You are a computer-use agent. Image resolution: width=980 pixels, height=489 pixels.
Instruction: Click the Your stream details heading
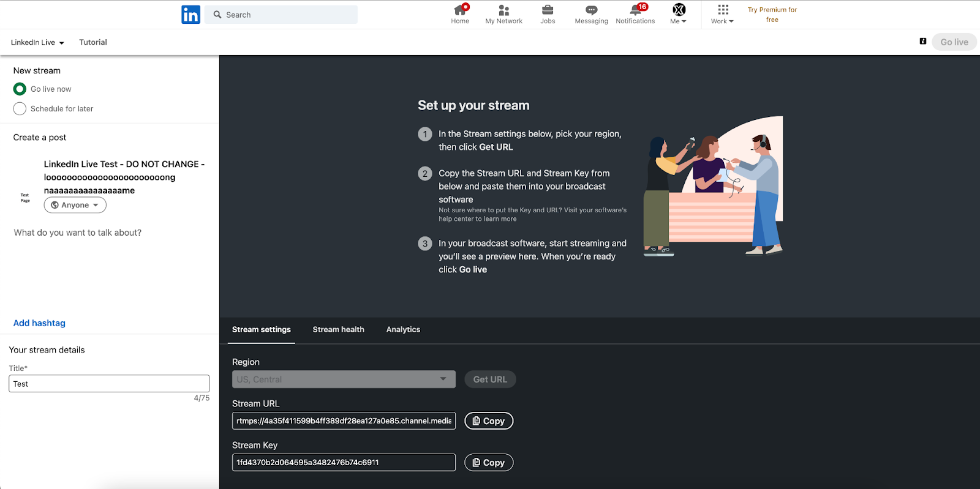(x=47, y=350)
